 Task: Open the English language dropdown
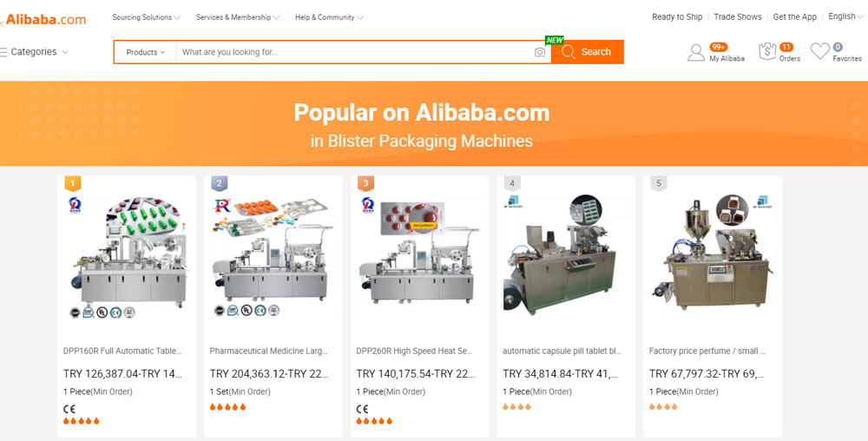coord(845,16)
